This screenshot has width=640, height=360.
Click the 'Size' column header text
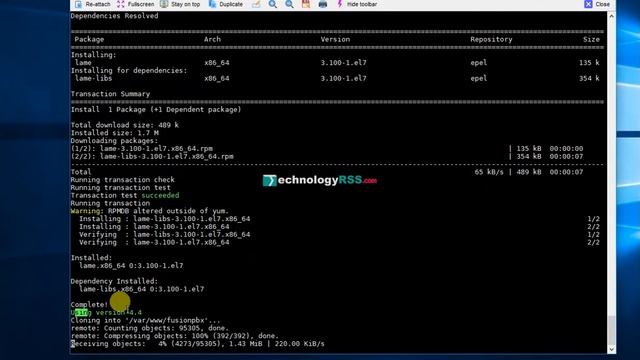point(591,39)
